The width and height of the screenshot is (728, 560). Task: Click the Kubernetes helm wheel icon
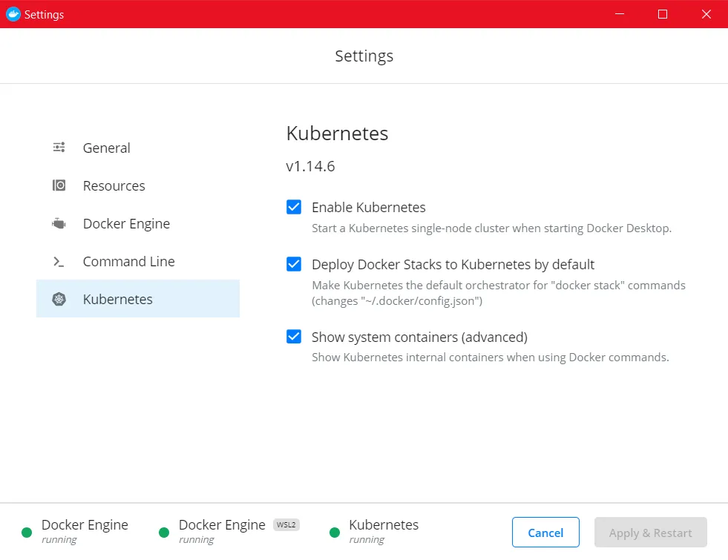[59, 300]
